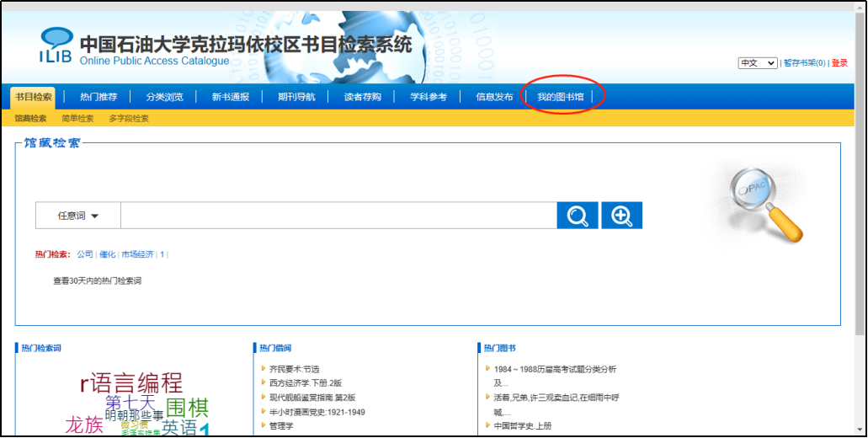Click the ILIB logo icon
868x438 pixels.
tap(56, 46)
